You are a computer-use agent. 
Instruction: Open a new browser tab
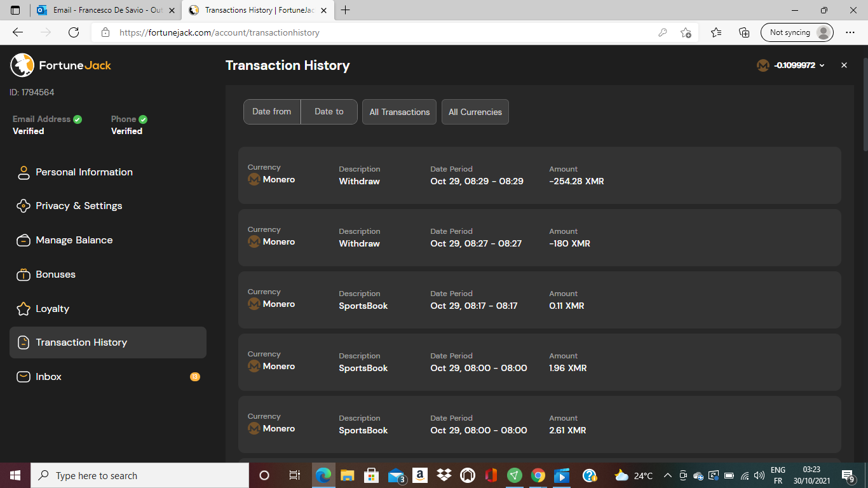point(346,10)
